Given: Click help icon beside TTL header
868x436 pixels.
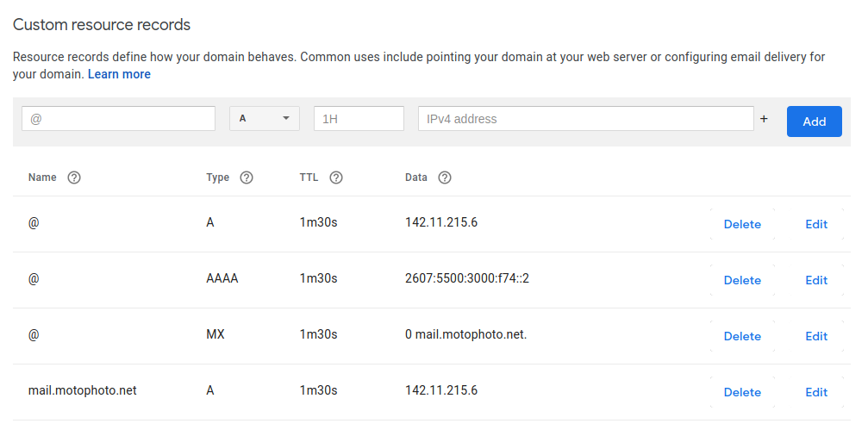Looking at the screenshot, I should [x=336, y=178].
